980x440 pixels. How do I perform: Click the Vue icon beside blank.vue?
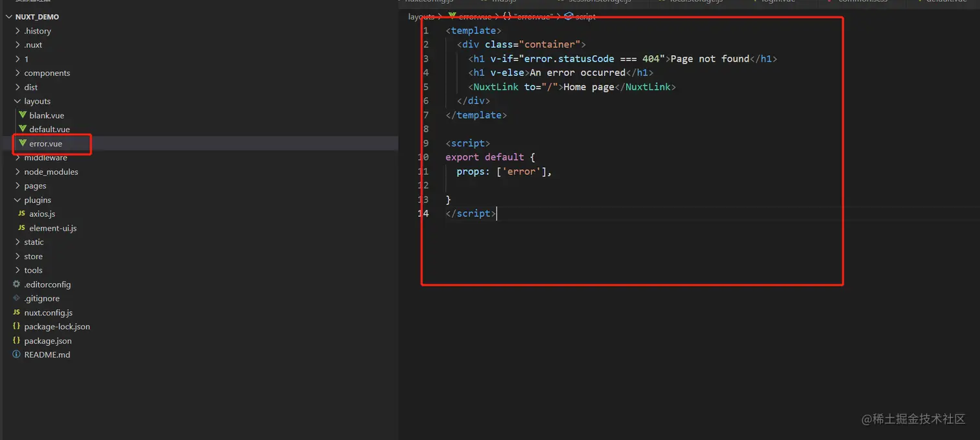click(x=23, y=115)
